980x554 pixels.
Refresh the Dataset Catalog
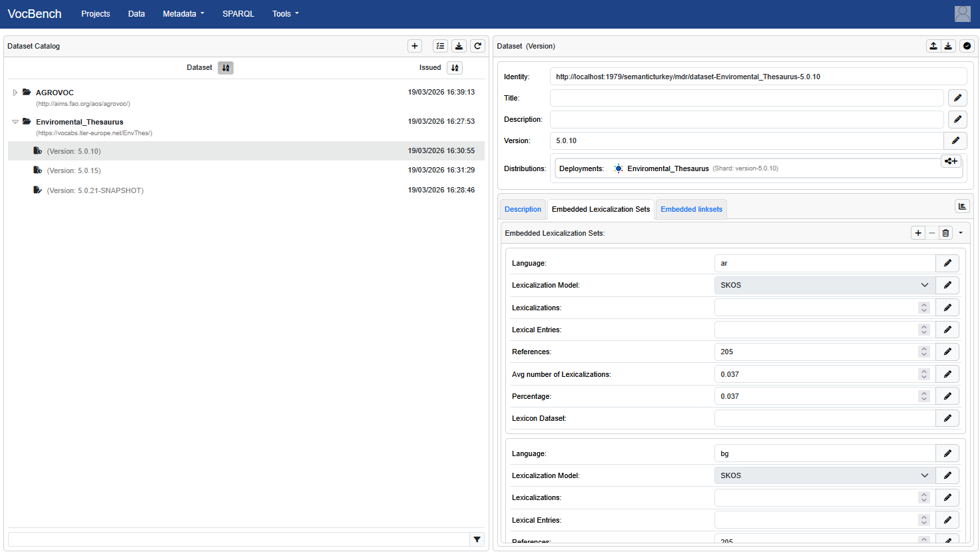coord(477,46)
